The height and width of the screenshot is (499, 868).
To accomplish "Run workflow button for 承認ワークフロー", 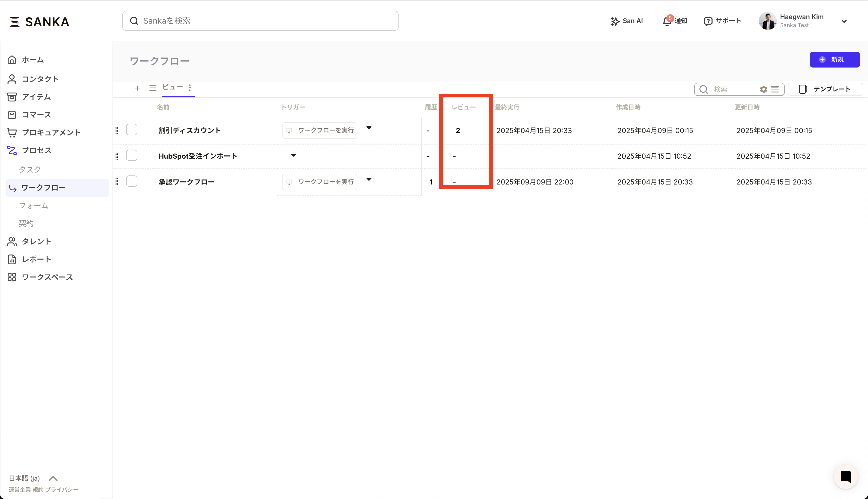I will coord(319,182).
